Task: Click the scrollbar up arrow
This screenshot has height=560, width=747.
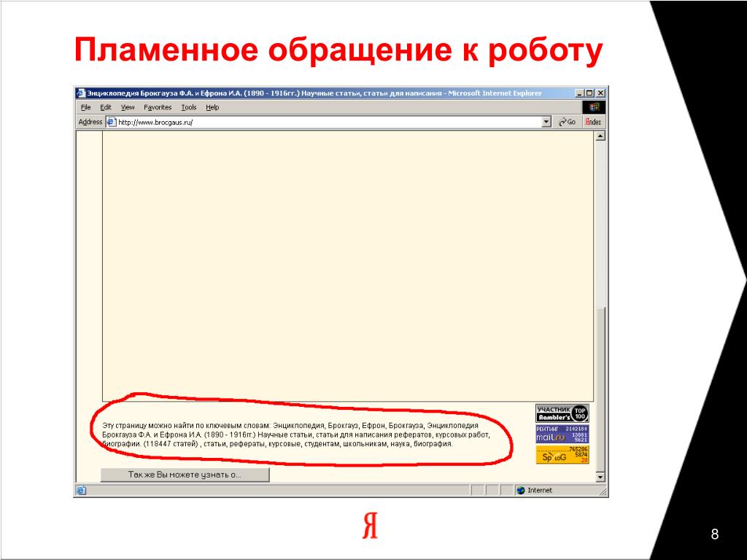Action: (600, 136)
